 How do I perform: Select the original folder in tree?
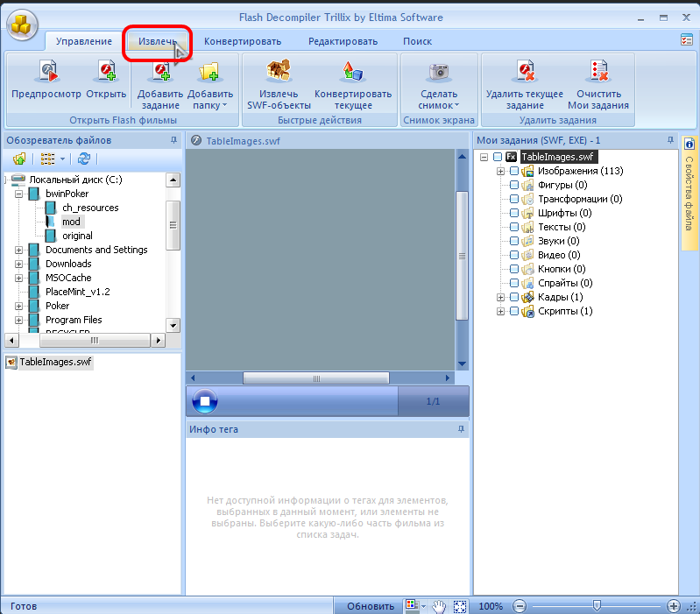tap(78, 236)
